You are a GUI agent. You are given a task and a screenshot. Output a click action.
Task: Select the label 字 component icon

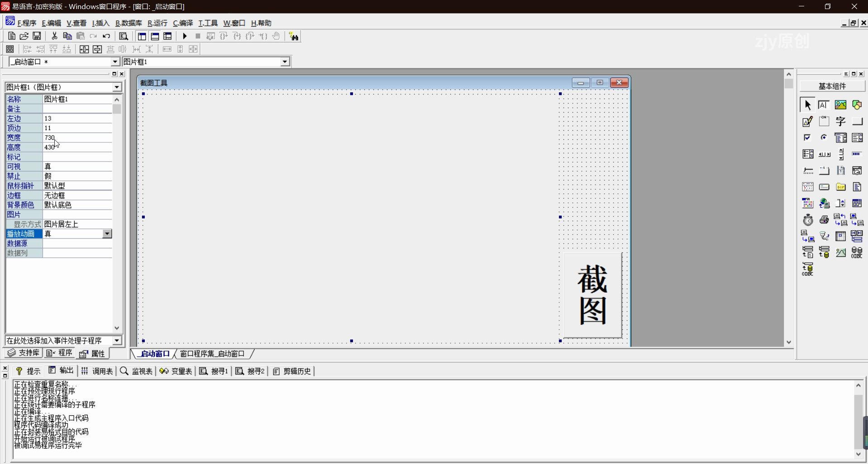click(841, 121)
